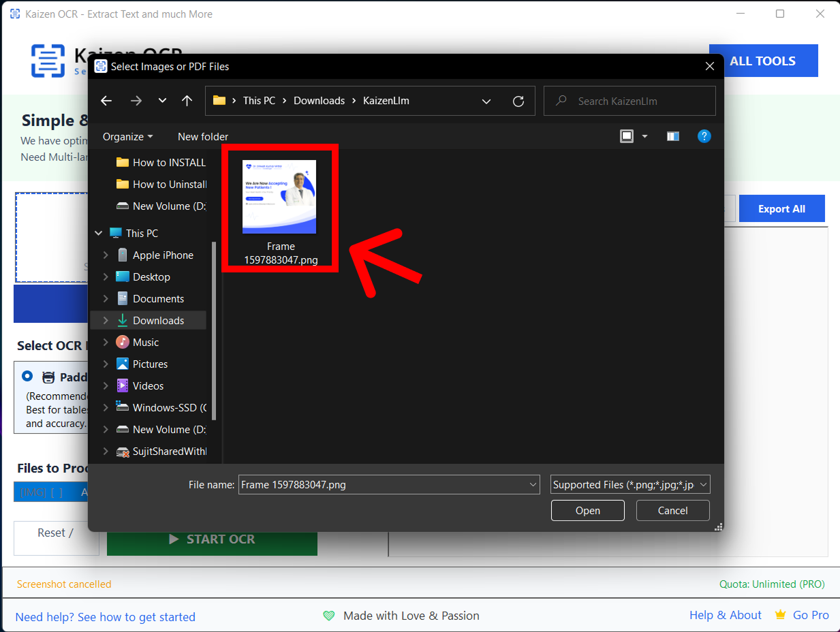Open the Organize menu
This screenshot has width=840, height=632.
click(x=127, y=136)
